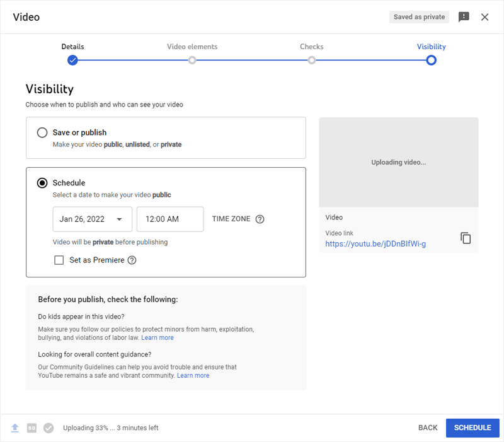Click the SD processing status icon
The width and height of the screenshot is (504, 442).
coord(31,428)
